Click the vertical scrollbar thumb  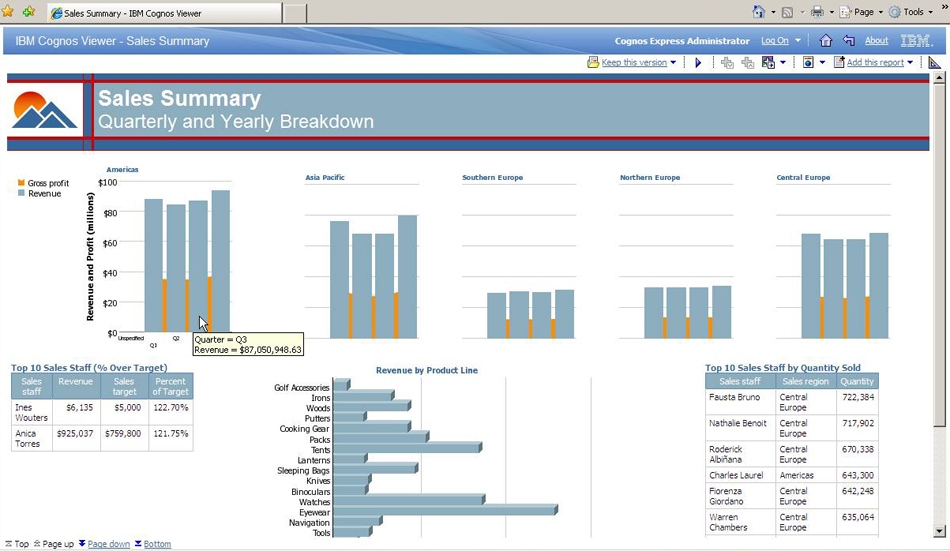tap(940, 255)
